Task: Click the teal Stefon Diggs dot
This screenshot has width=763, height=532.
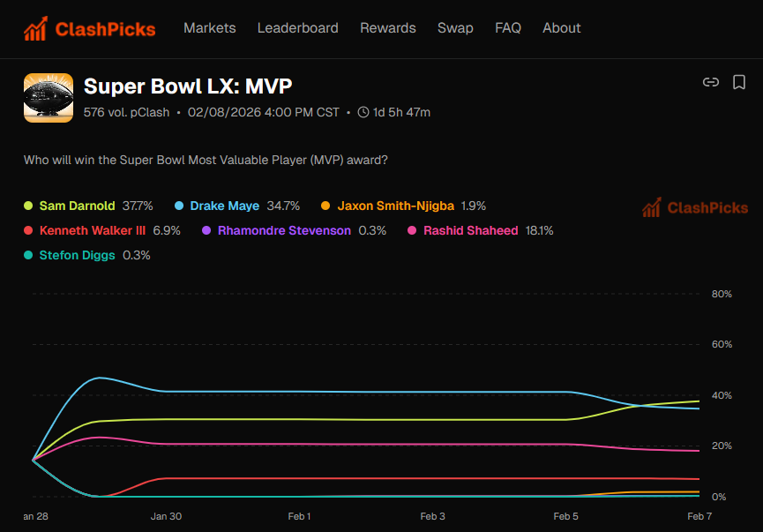Action: (28, 256)
